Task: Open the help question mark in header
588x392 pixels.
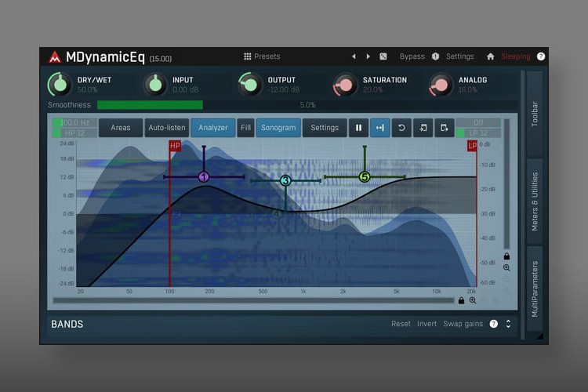Action: pos(540,56)
